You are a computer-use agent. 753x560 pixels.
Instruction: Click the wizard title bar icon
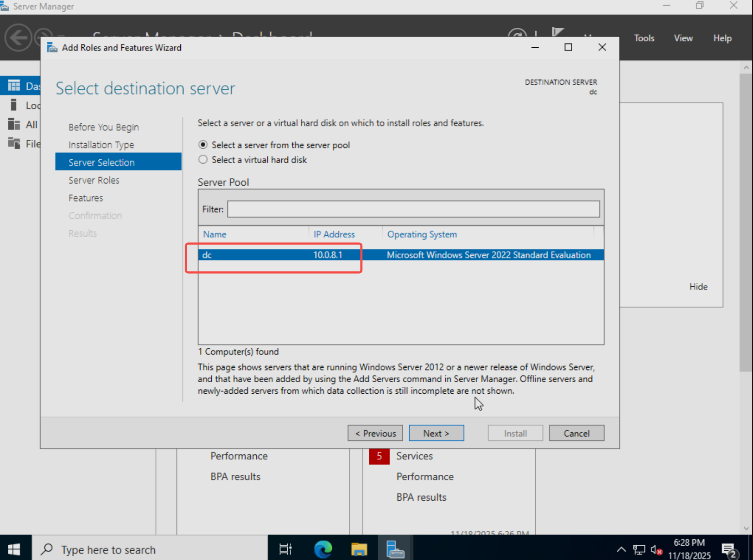tap(52, 47)
